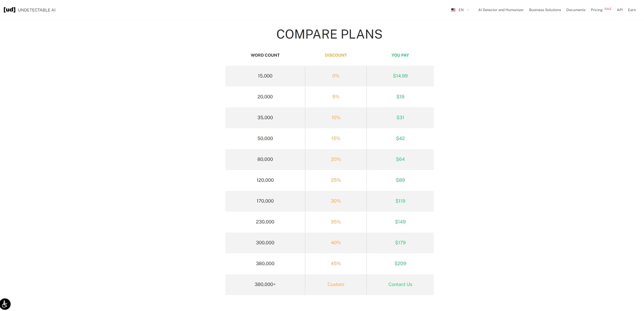Click the $209 price cell
The height and width of the screenshot is (311, 644).
(x=400, y=263)
